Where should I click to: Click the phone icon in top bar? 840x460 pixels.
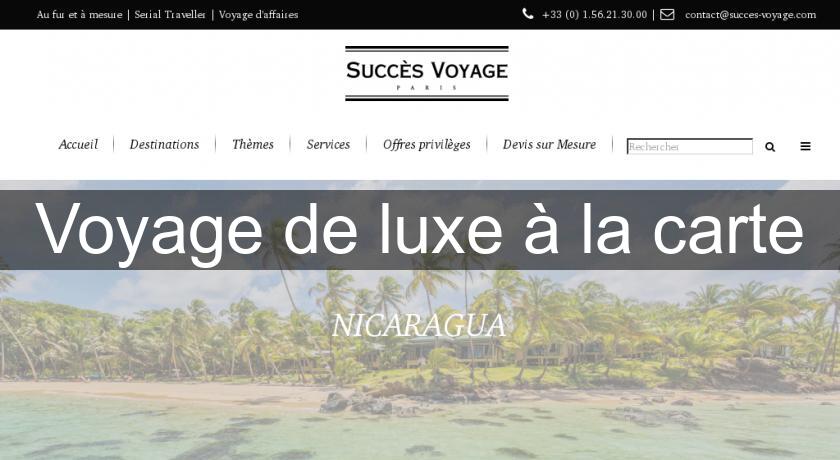pyautogui.click(x=528, y=14)
